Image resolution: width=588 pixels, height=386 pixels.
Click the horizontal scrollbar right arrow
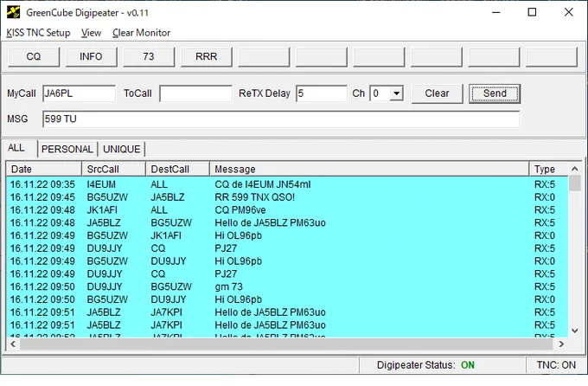pyautogui.click(x=561, y=344)
